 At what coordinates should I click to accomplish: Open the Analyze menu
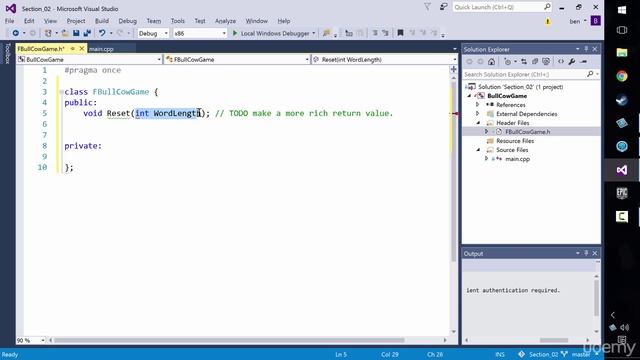[225, 21]
